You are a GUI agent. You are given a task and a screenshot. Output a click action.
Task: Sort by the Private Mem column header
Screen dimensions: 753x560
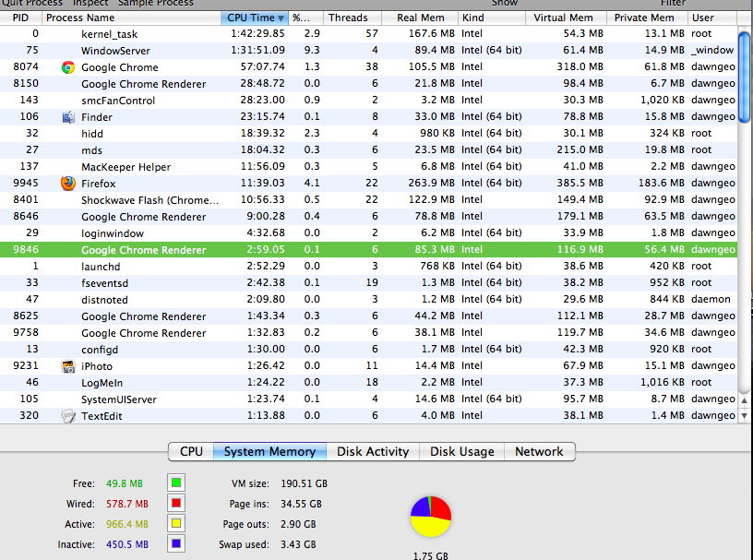(x=646, y=18)
